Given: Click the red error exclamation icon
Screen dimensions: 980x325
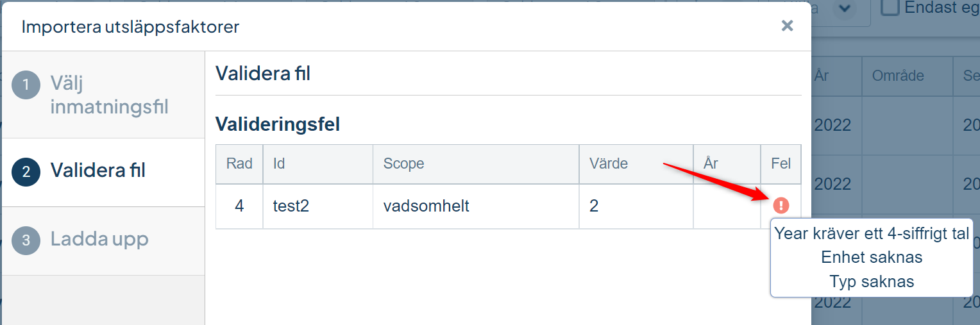Looking at the screenshot, I should point(781,206).
